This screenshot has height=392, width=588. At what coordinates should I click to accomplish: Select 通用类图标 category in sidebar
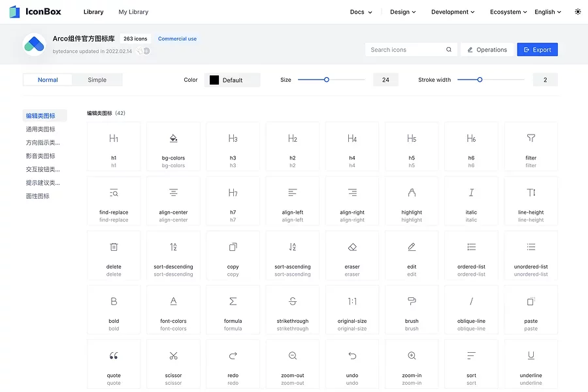[41, 129]
